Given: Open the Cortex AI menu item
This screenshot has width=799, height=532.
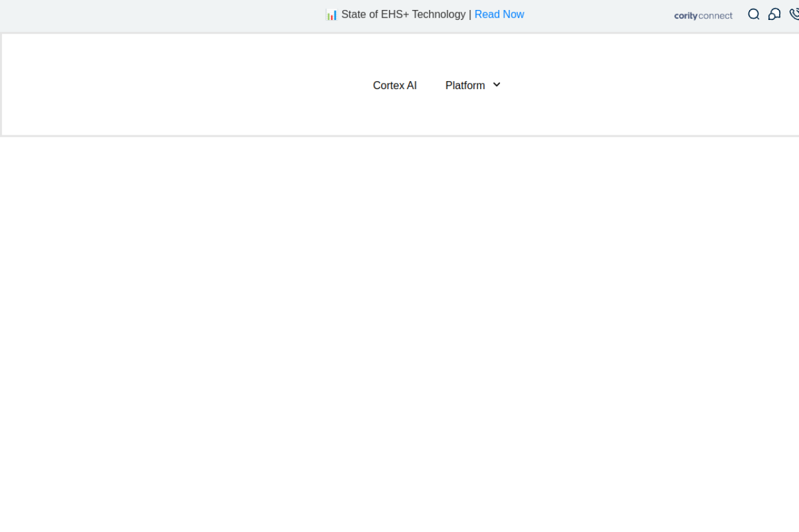Looking at the screenshot, I should pos(395,85).
